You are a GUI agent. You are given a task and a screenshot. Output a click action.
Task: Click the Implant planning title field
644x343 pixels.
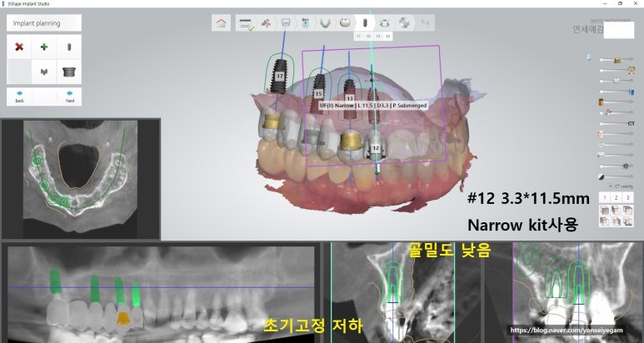[x=44, y=23]
